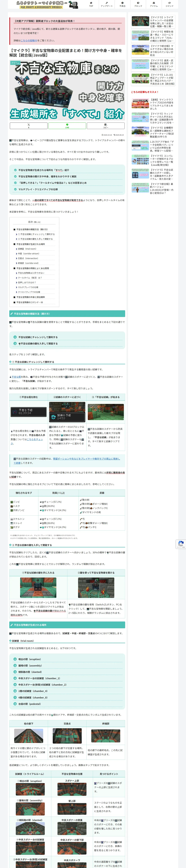Jump to 中庭 (corridor atrium) in contents

(28, 253)
